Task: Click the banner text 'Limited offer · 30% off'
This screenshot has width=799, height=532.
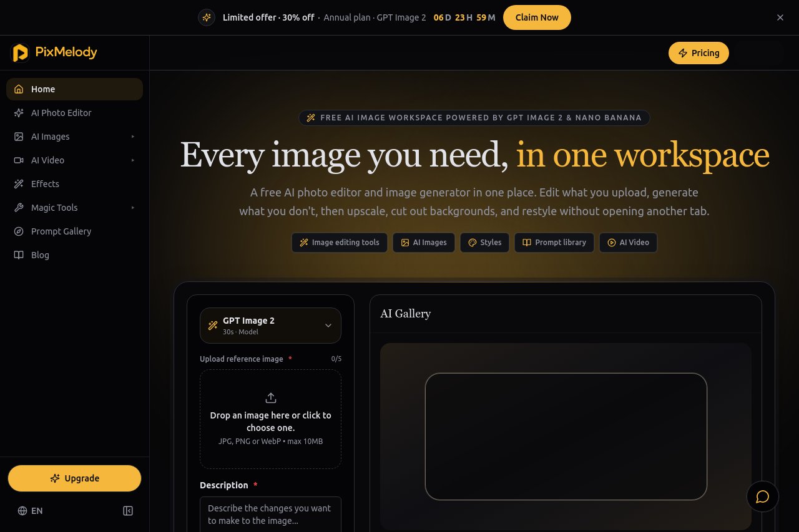Action: [x=268, y=17]
